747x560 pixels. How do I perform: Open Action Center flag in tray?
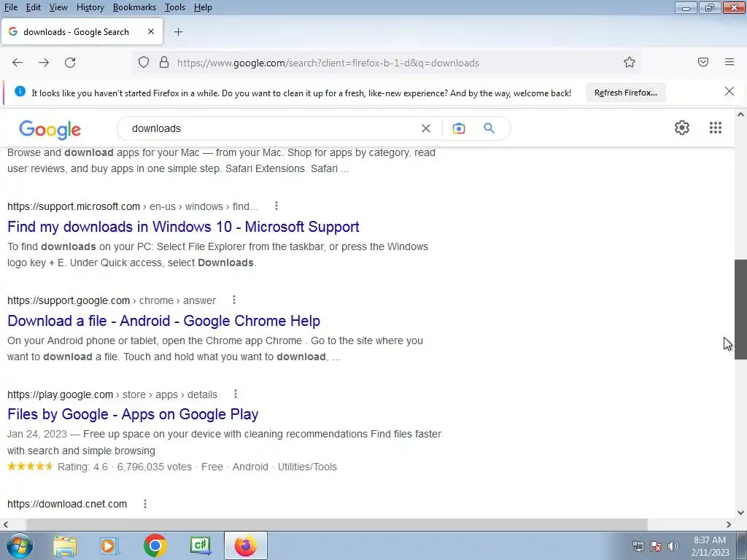[x=656, y=546]
